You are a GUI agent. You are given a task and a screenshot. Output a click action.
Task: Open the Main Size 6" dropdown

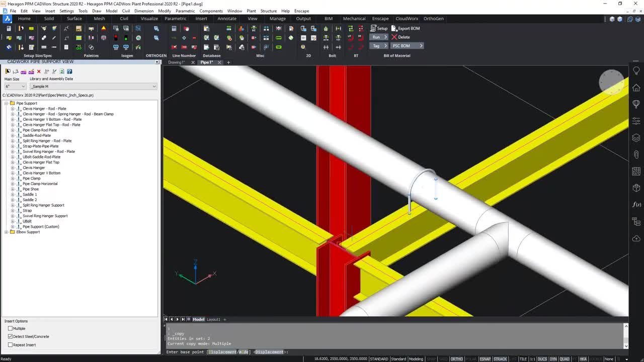click(x=15, y=86)
